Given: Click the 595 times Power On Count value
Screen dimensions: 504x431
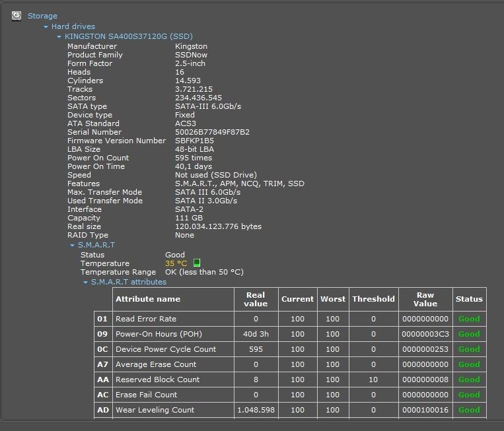Looking at the screenshot, I should point(194,158).
